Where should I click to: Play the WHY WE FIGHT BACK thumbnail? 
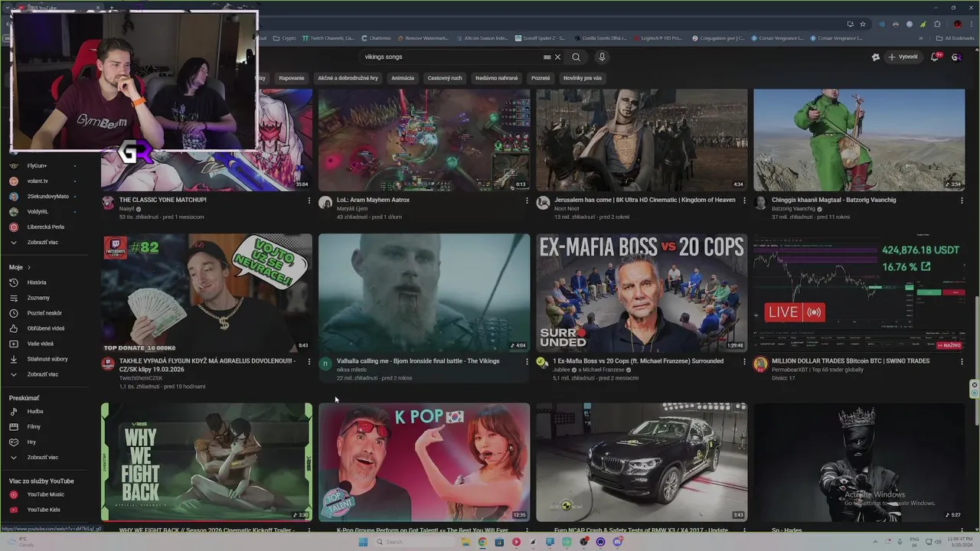(x=207, y=462)
